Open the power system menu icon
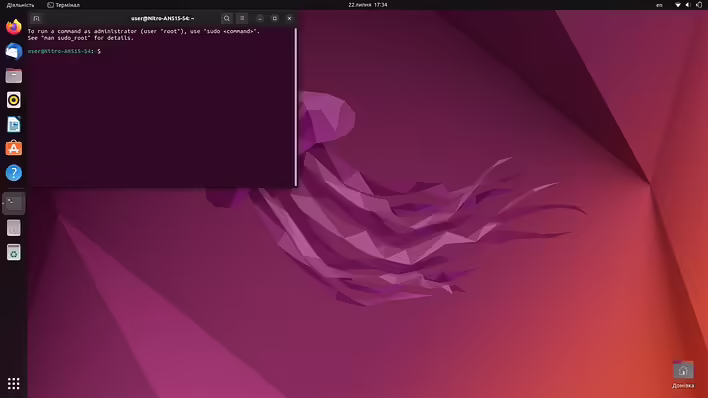The image size is (708, 398). coord(699,5)
